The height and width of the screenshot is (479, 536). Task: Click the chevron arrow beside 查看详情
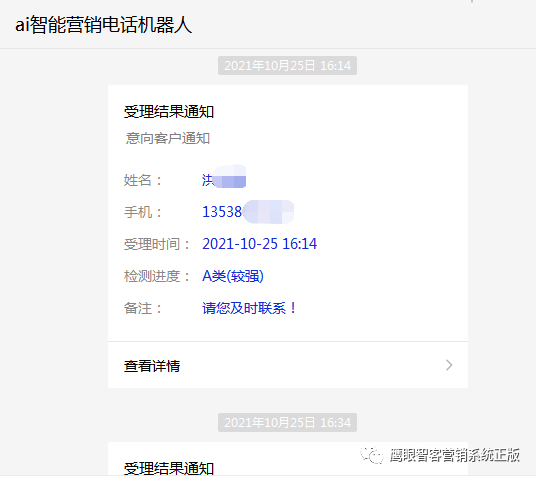[449, 365]
